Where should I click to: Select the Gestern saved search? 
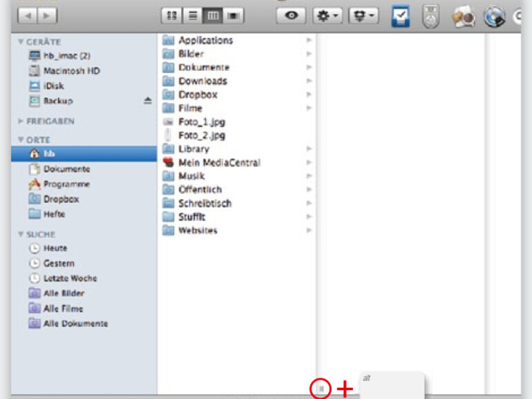tap(84, 263)
